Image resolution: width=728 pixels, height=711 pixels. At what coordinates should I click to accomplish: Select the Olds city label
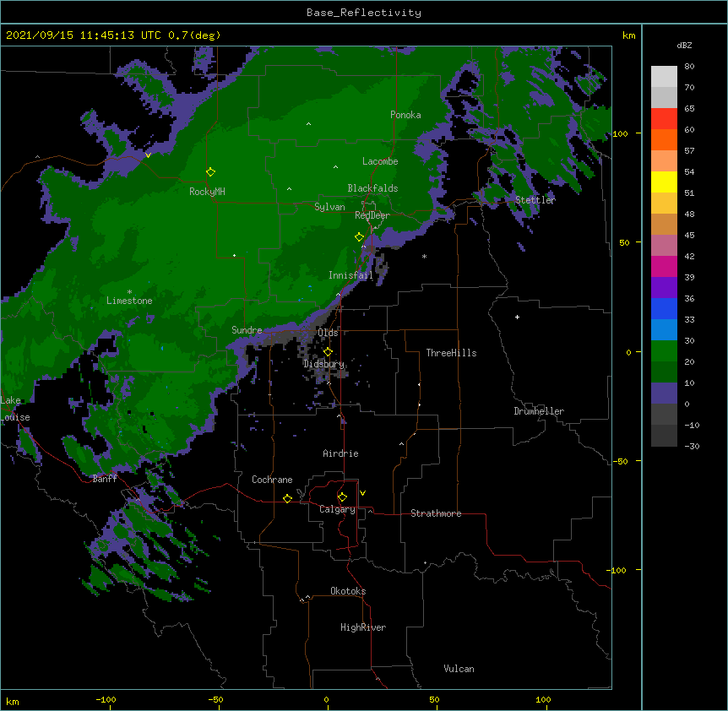coord(328,333)
